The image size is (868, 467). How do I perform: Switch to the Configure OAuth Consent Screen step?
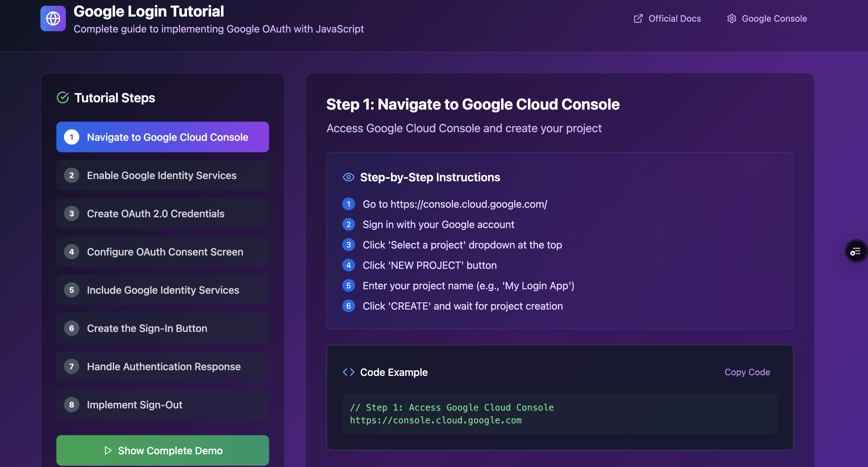click(x=162, y=252)
